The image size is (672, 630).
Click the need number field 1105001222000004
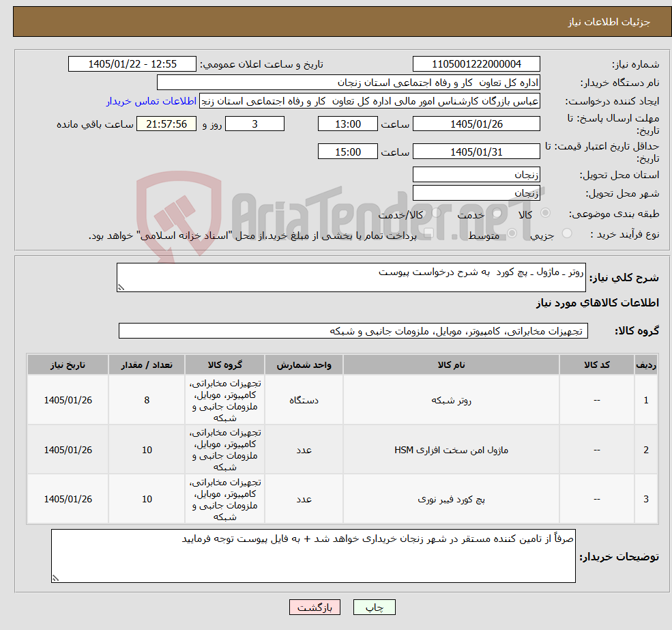[476, 64]
